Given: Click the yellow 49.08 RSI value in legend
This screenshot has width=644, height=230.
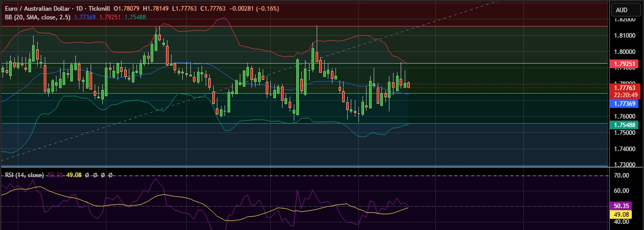Looking at the screenshot, I should coord(74,175).
